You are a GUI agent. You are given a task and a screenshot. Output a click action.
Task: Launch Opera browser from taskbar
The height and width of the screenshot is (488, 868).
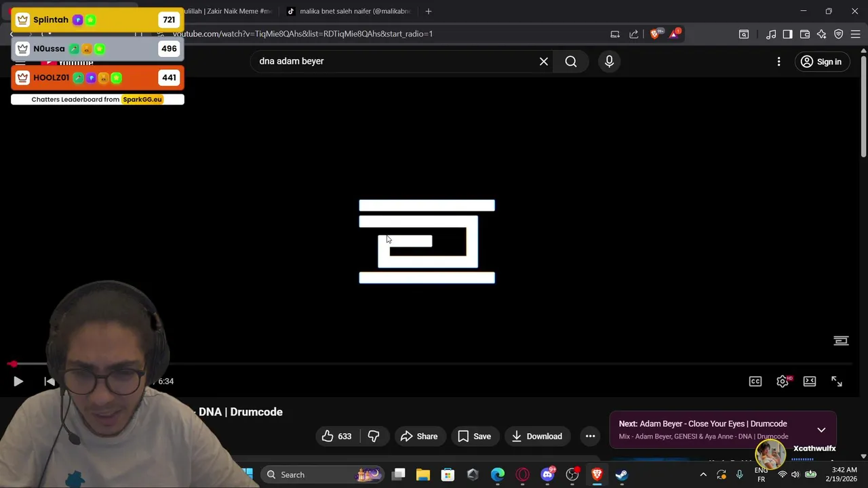click(522, 474)
